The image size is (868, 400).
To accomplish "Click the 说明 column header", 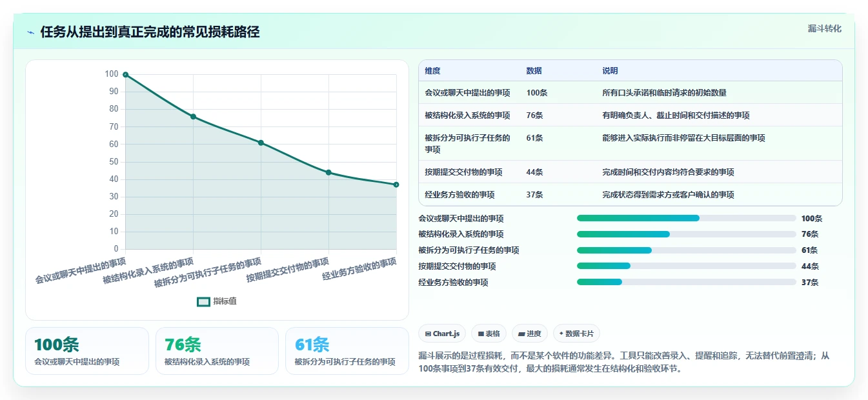I will (610, 70).
